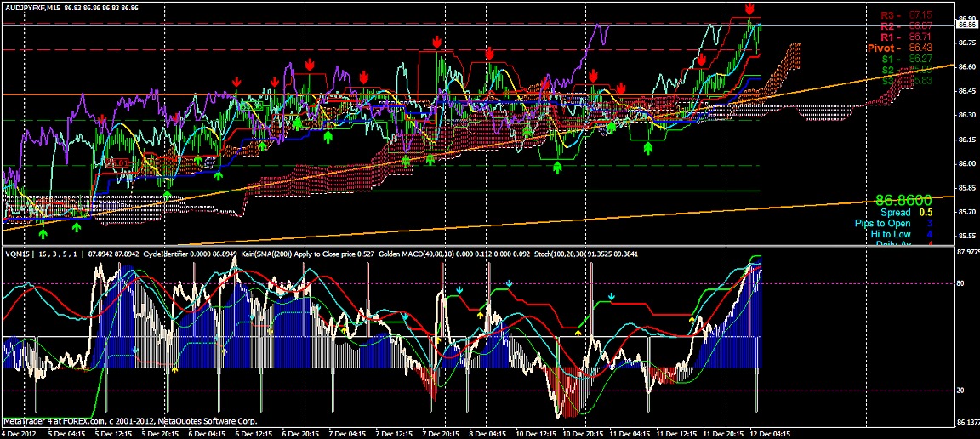This screenshot has width=980, height=439.
Task: Click the large green 86.8600 price display
Action: point(903,199)
